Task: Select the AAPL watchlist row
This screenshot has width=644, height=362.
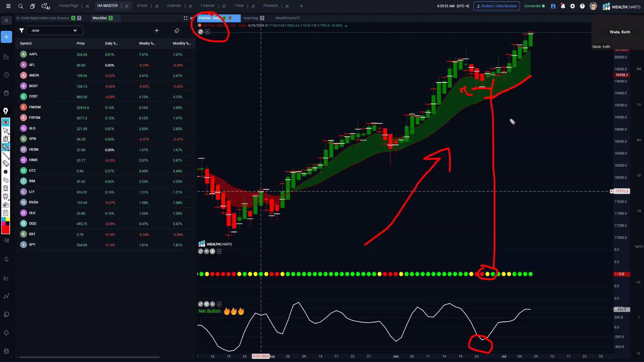Action: [105, 54]
